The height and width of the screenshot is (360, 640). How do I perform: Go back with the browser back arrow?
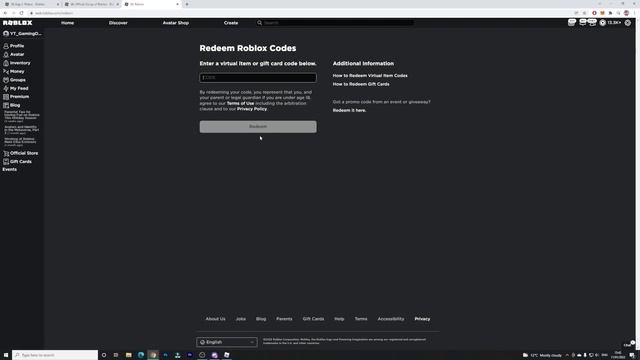[5, 13]
